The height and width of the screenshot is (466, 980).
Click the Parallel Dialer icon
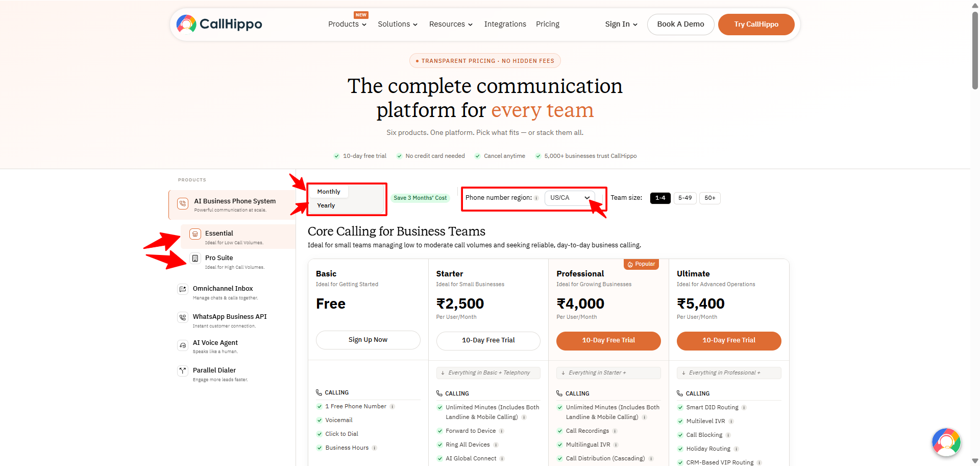pyautogui.click(x=183, y=371)
